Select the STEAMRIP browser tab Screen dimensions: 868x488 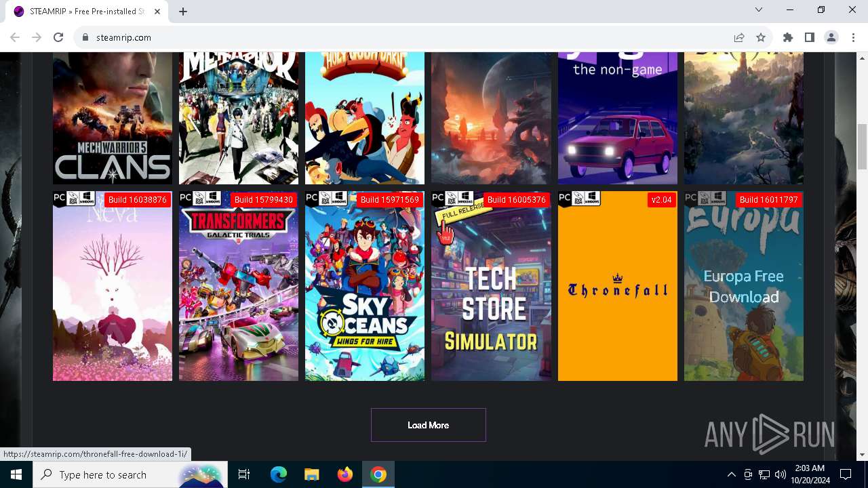pyautogui.click(x=87, y=12)
